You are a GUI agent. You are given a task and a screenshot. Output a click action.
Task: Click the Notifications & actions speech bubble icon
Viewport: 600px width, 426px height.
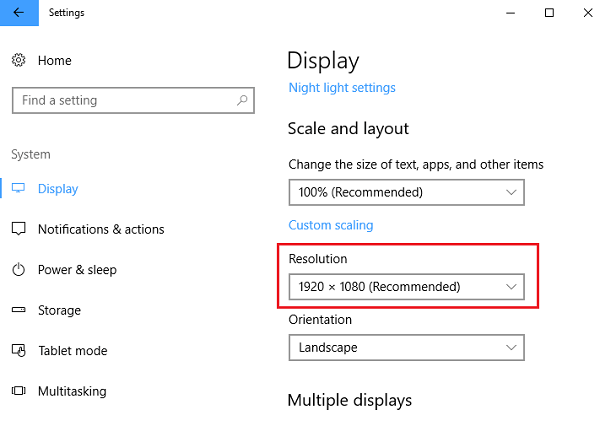(x=18, y=229)
